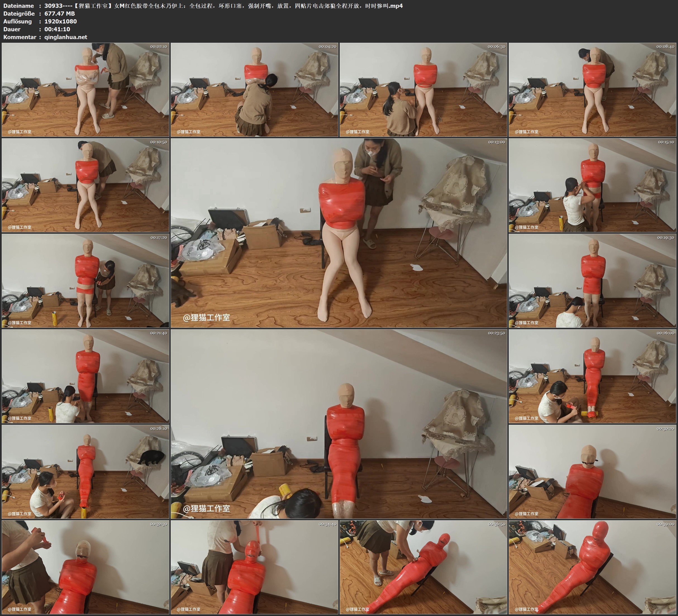Open the thumbnail marked 00:21:40

point(85,376)
